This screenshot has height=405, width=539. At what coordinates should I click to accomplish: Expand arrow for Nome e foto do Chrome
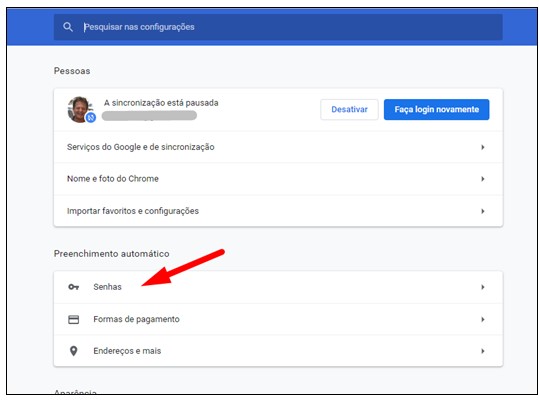(483, 179)
